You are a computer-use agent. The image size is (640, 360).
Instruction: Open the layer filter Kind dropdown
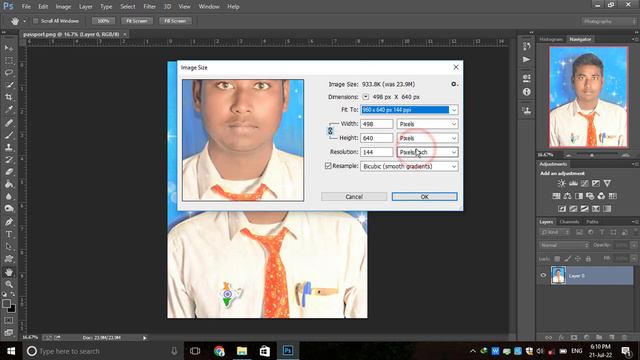554,232
